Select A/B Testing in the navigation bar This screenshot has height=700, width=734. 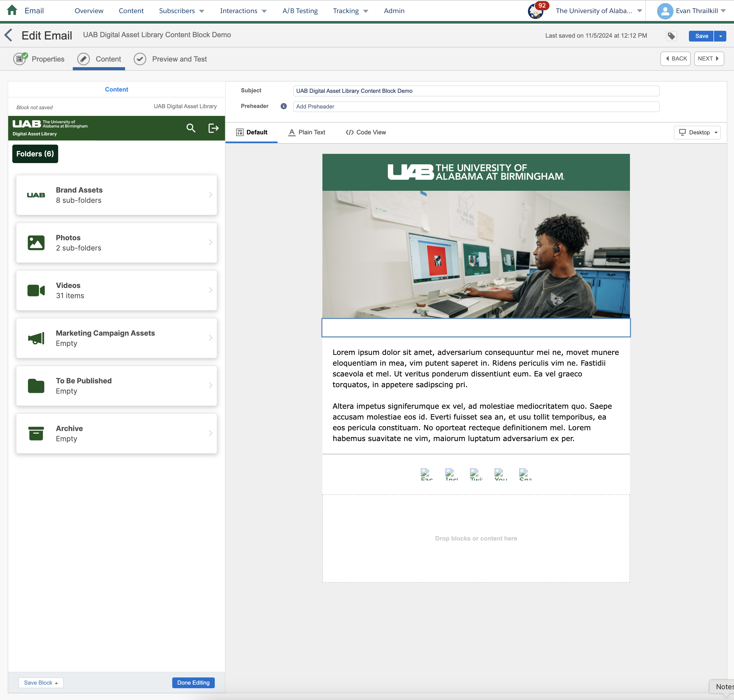tap(300, 11)
